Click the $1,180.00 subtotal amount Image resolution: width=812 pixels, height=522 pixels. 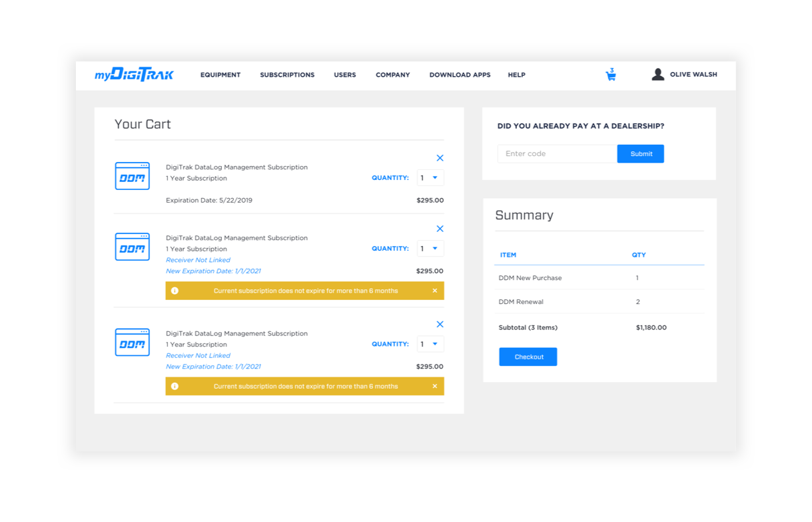pyautogui.click(x=651, y=327)
